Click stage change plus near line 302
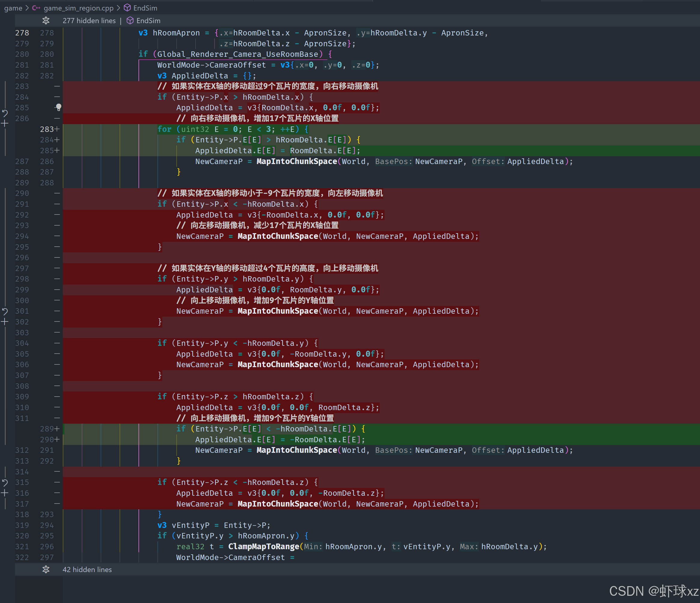Image resolution: width=700 pixels, height=603 pixels. pos(5,321)
